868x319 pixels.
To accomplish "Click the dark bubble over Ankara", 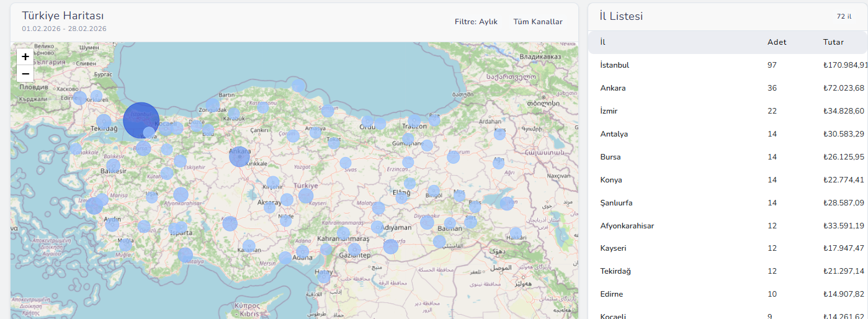I will pos(239,157).
